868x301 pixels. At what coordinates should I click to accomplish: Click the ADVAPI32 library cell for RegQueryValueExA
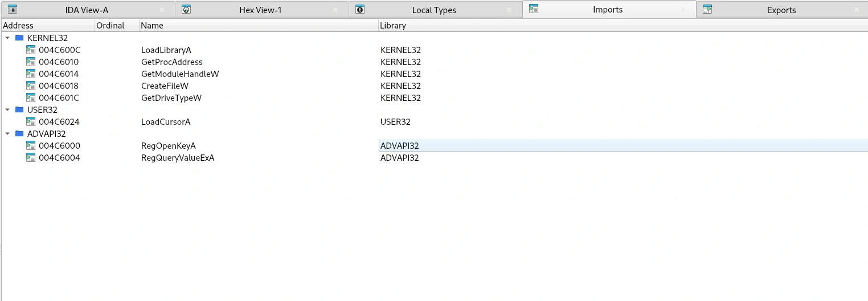coord(400,157)
